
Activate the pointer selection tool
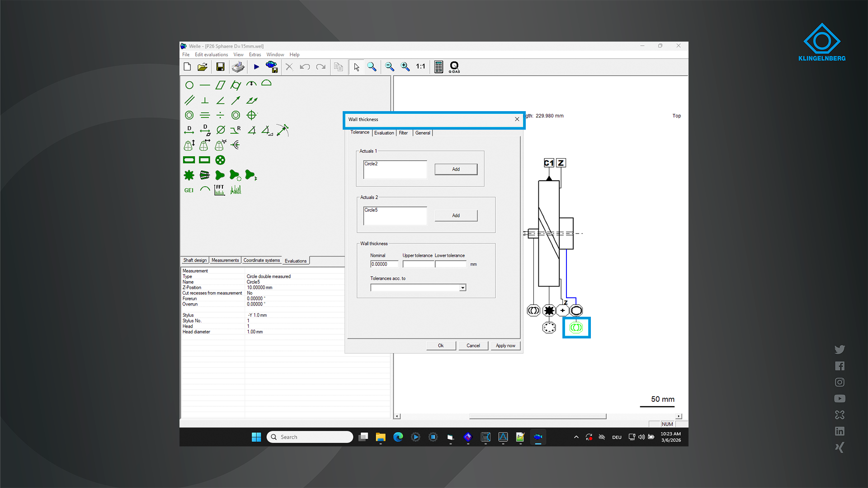357,67
